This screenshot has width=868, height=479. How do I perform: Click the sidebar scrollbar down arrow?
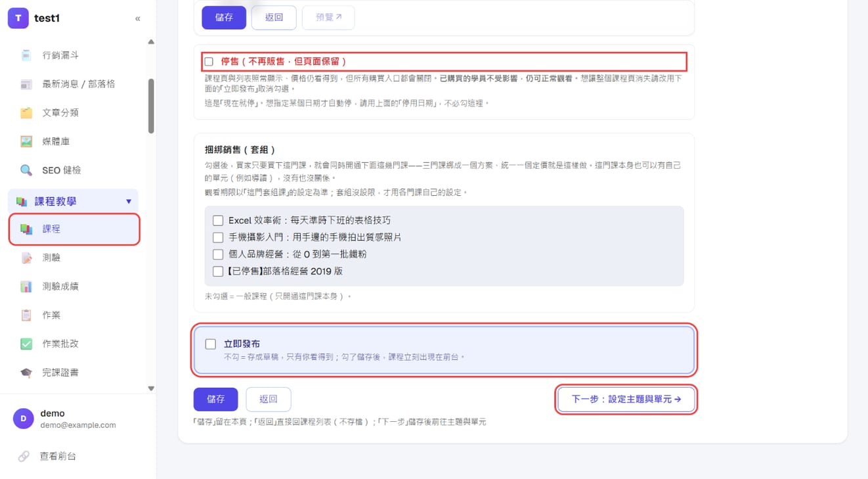[151, 388]
